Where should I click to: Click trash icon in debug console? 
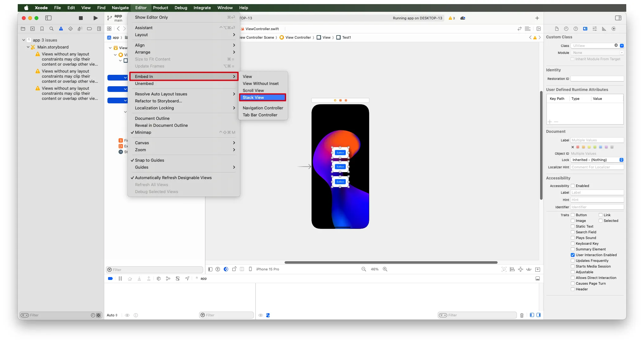(x=522, y=315)
